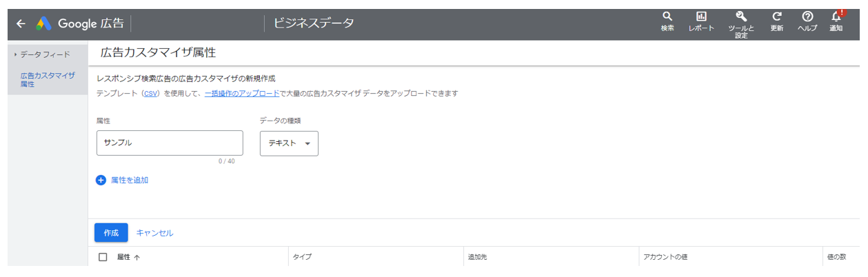Click the 作成 create button
868x277 pixels.
[111, 233]
